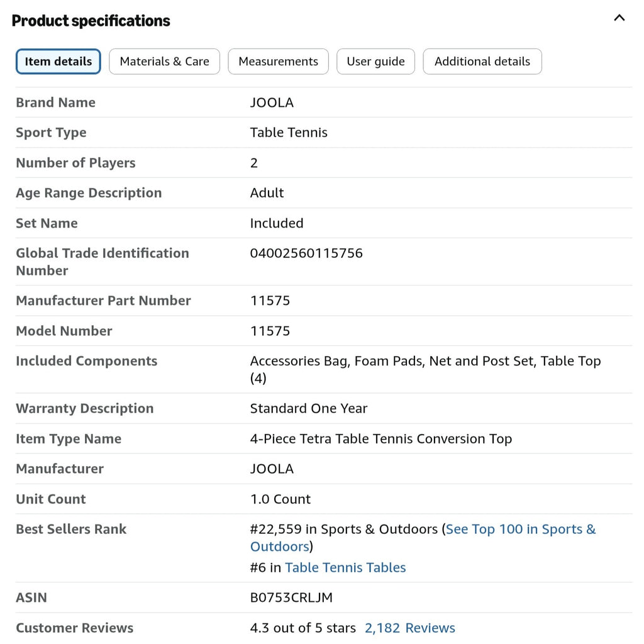The height and width of the screenshot is (644, 644).
Task: Click the 1.0 Count unit value
Action: pyautogui.click(x=280, y=499)
